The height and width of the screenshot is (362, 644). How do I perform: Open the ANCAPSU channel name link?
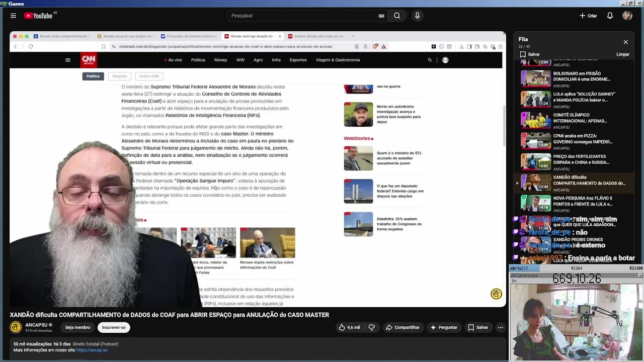(x=36, y=325)
